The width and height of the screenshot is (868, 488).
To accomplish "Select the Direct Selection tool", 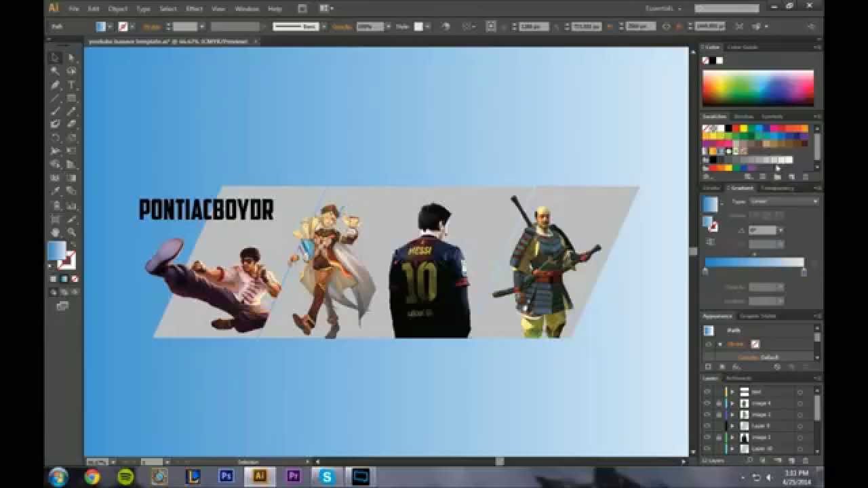I will click(71, 58).
